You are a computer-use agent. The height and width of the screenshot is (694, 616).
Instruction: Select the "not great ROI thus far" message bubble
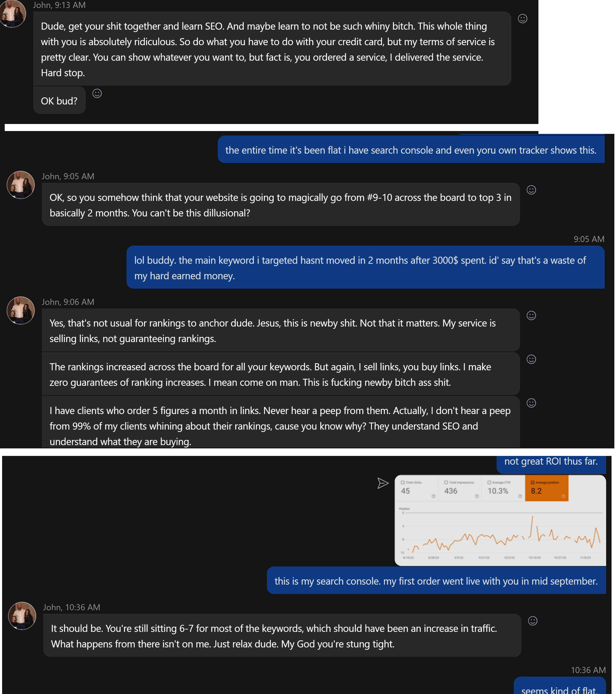(551, 464)
